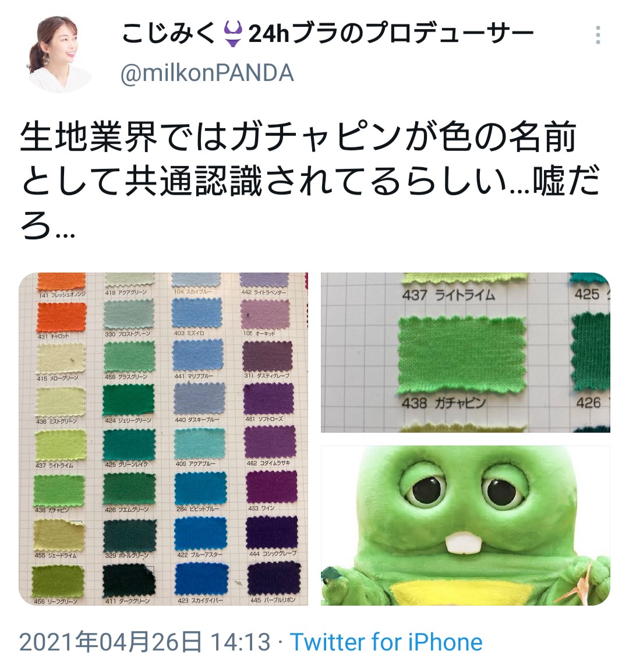Open the green Gachapin character photo
Image resolution: width=629 pixels, height=672 pixels.
(x=465, y=525)
